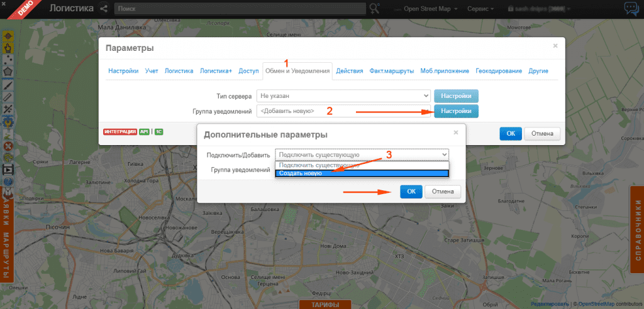Switch to Обмен и Уведомления tab

click(x=297, y=71)
